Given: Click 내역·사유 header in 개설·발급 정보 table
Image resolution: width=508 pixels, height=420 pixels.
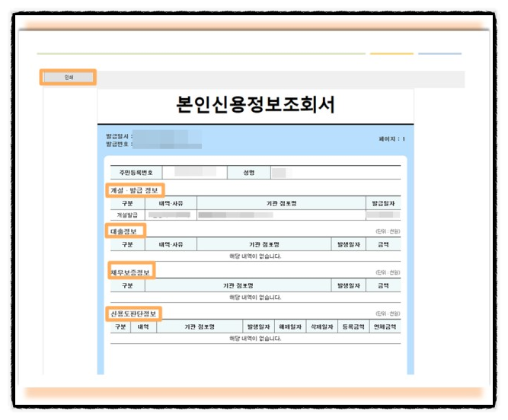Looking at the screenshot, I should pyautogui.click(x=171, y=203).
